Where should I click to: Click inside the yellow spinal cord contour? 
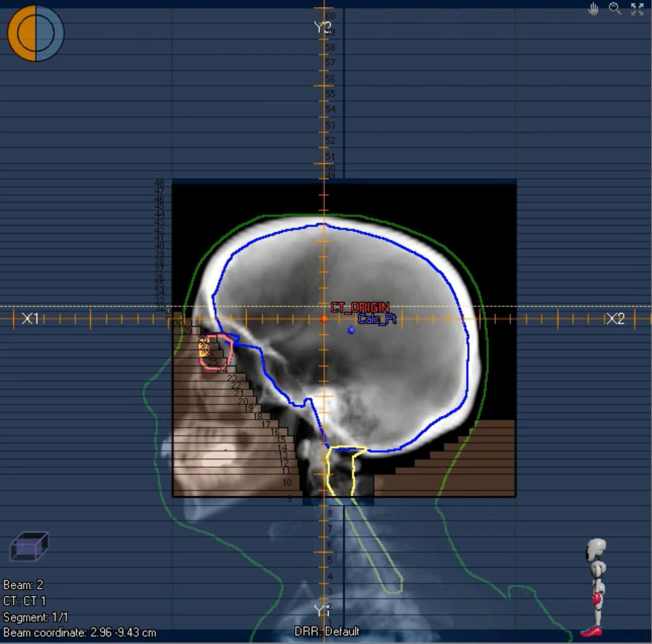pyautogui.click(x=340, y=472)
